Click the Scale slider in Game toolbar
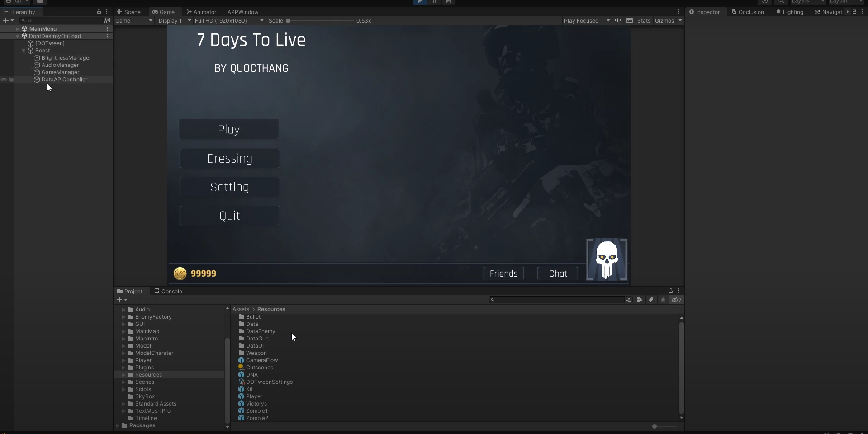 tap(320, 21)
